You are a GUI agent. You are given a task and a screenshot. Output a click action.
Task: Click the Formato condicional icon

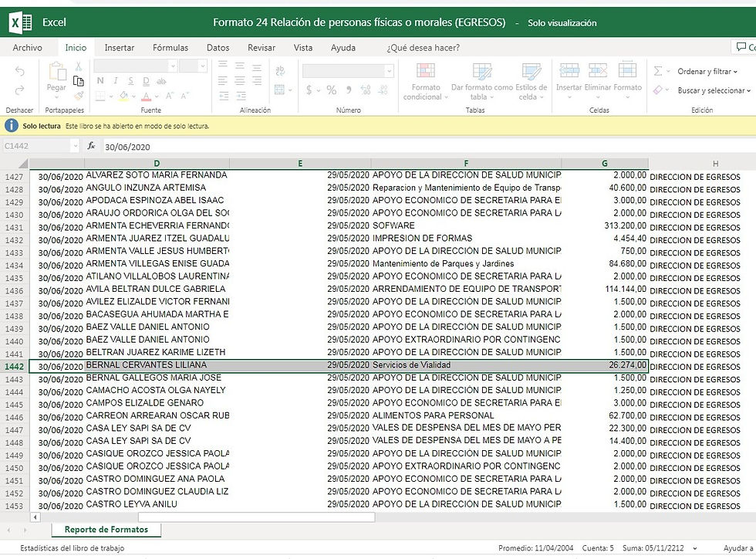[x=425, y=72]
